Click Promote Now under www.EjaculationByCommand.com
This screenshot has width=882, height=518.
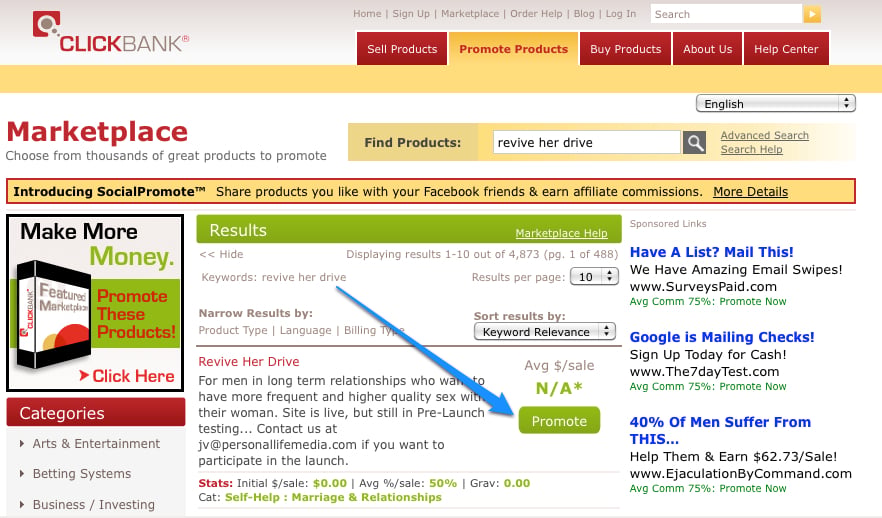click(753, 488)
